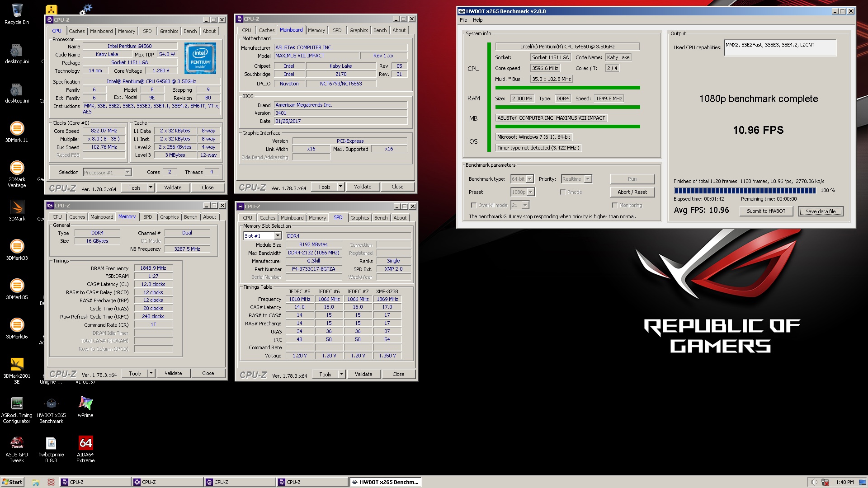Click Tools button in Memory CPU-Z window

click(135, 373)
